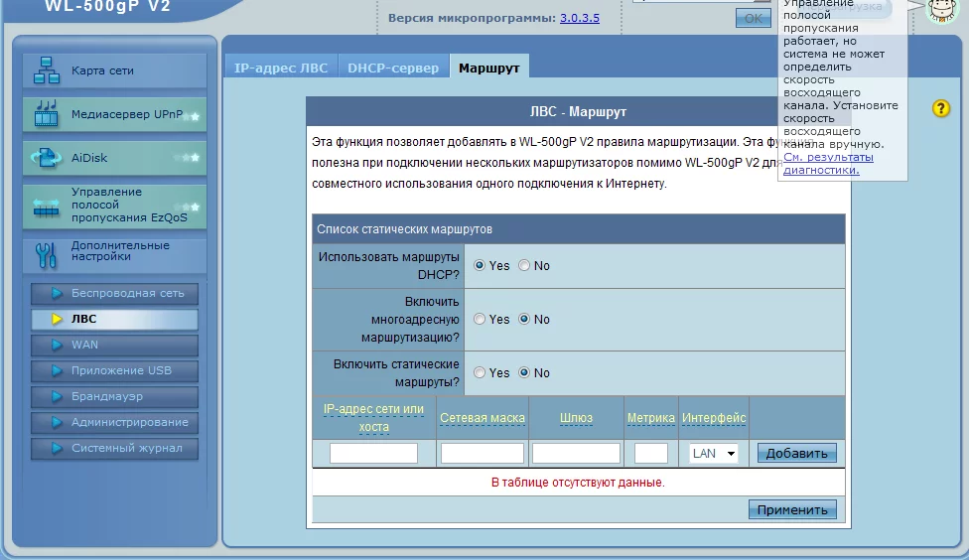Click the network map icon

[47, 70]
